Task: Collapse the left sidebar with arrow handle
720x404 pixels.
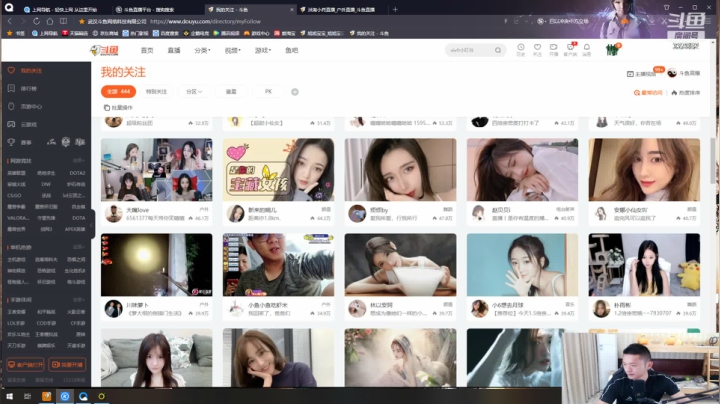Action: coord(92,225)
